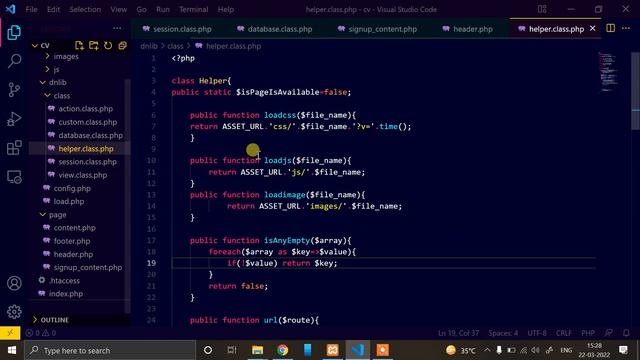640x360 pixels.
Task: Create a new folder in explorer
Action: click(x=93, y=45)
